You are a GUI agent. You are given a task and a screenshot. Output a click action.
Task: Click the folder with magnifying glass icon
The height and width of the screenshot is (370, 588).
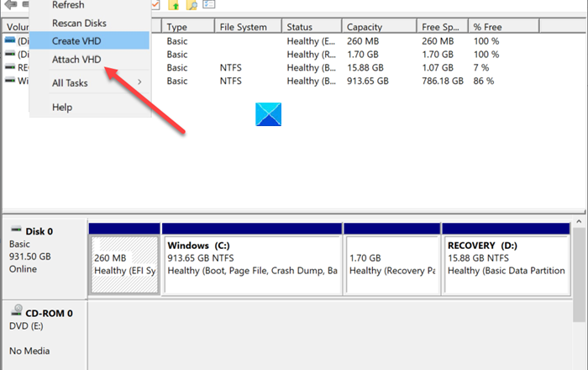click(x=192, y=4)
